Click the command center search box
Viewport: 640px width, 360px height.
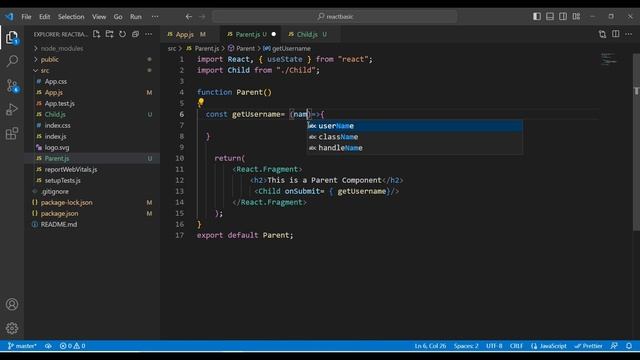tap(335, 17)
